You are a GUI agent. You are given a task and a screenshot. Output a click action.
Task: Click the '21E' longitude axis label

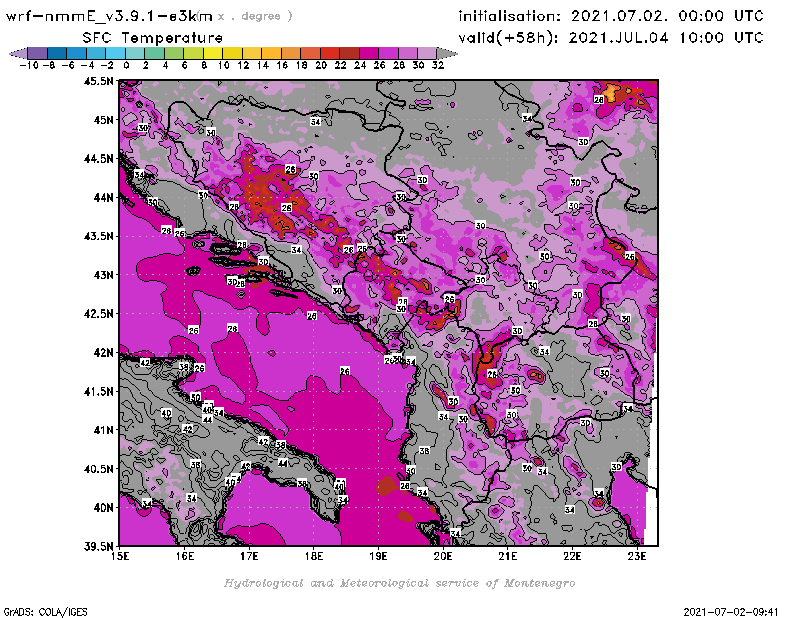pyautogui.click(x=508, y=556)
